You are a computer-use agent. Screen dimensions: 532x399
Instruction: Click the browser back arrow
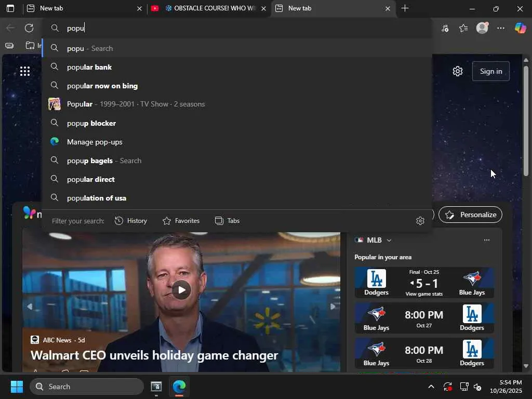pyautogui.click(x=10, y=28)
